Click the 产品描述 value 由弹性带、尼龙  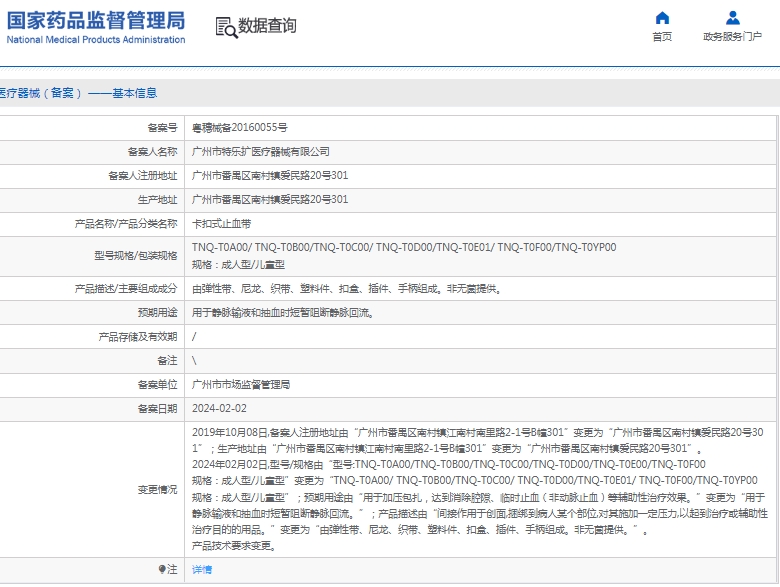[x=347, y=289]
